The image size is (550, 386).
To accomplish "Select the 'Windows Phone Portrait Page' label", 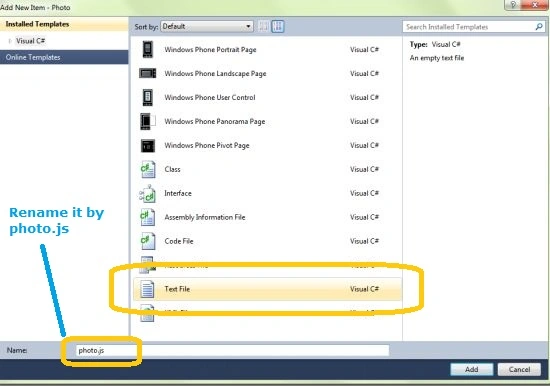I will coord(210,49).
